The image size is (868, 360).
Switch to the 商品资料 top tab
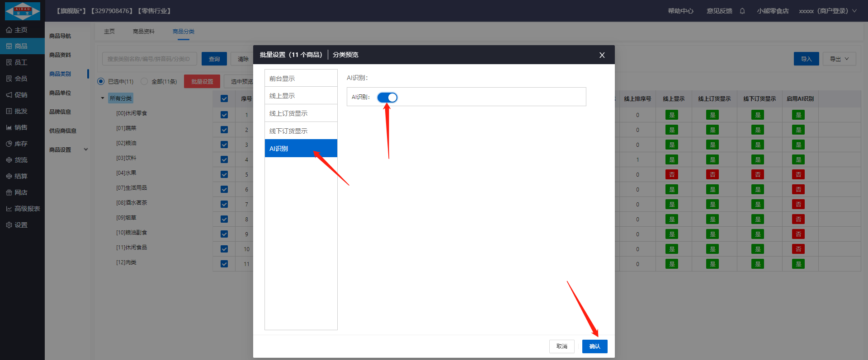coord(144,31)
